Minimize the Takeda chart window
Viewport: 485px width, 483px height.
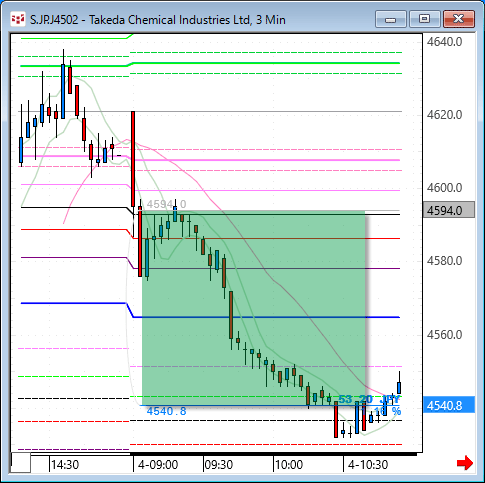390,19
